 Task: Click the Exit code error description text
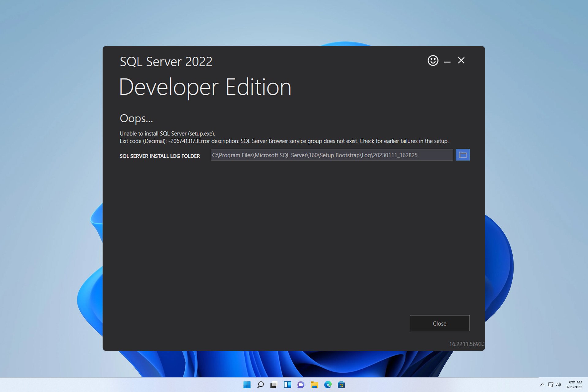[284, 141]
